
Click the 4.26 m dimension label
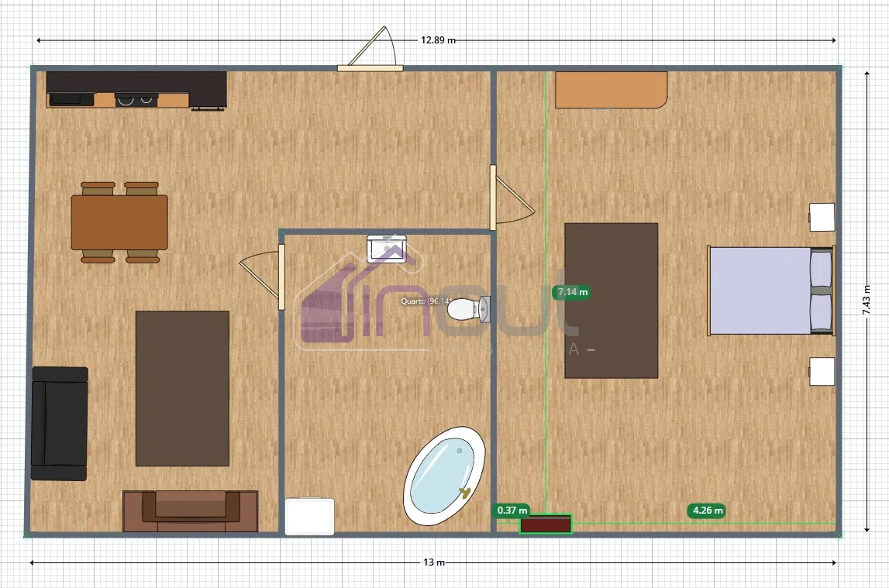point(706,511)
